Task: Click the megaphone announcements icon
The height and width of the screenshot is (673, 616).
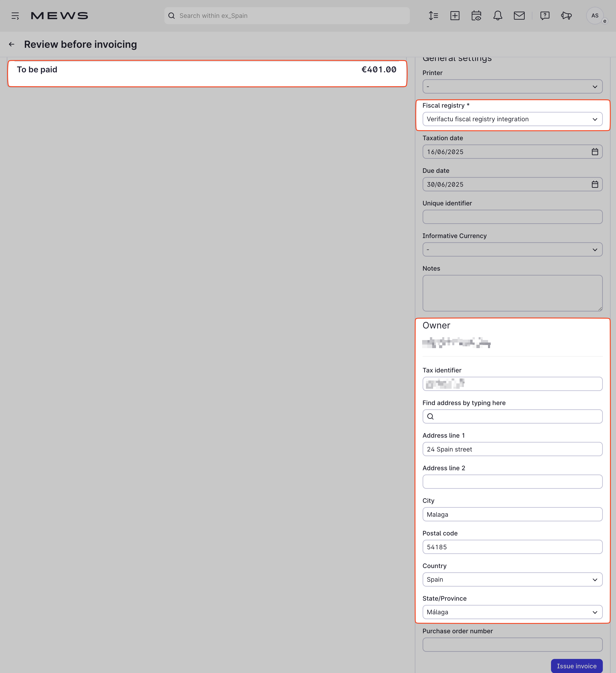Action: (x=566, y=16)
